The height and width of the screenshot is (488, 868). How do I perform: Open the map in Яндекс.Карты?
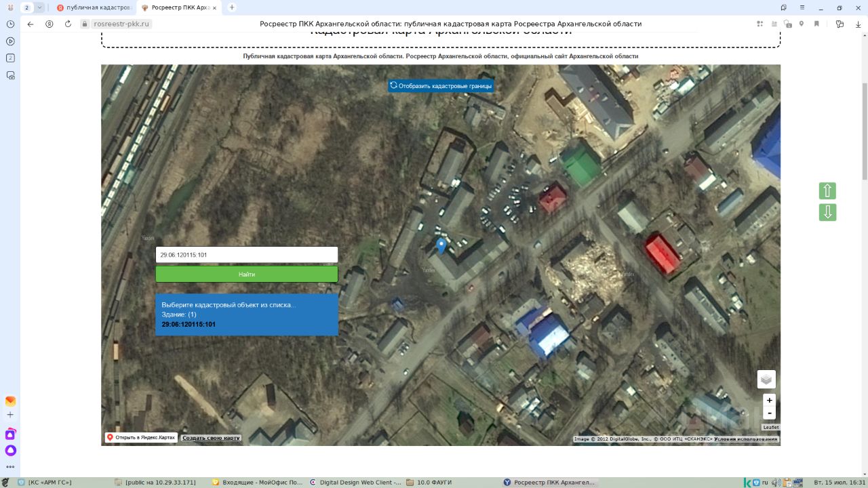click(141, 438)
